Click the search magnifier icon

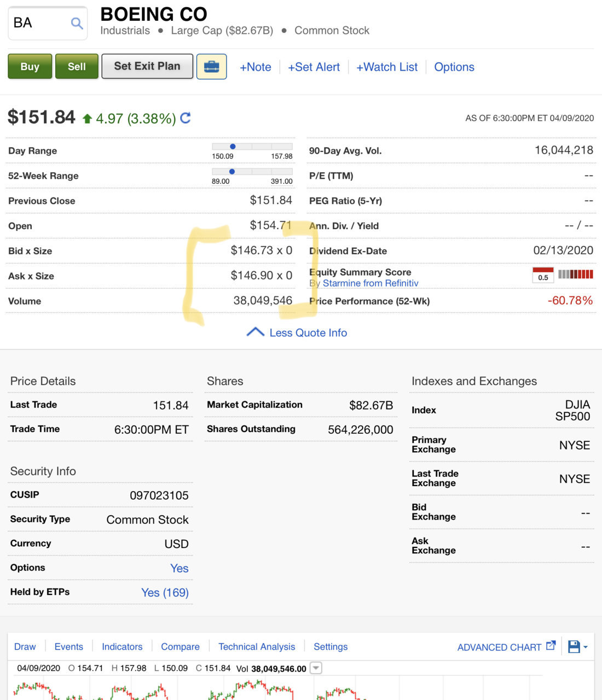[77, 23]
